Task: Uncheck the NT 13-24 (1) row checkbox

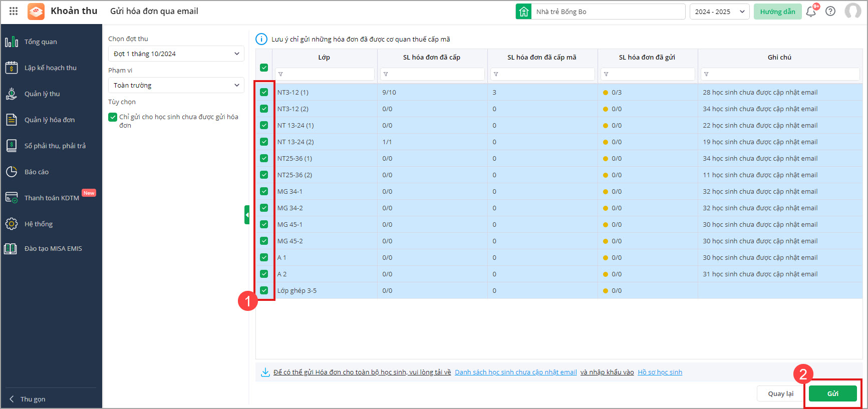Action: pos(264,125)
